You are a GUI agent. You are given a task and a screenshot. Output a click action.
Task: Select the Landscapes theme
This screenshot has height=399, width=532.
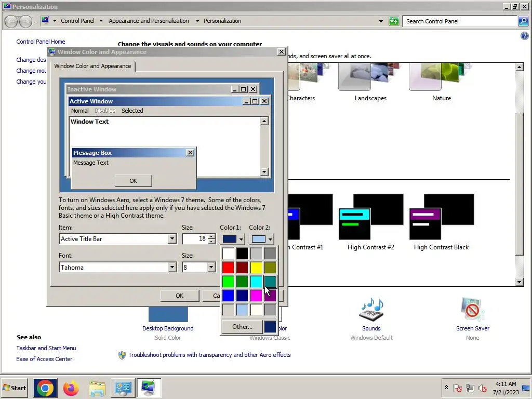coord(370,83)
